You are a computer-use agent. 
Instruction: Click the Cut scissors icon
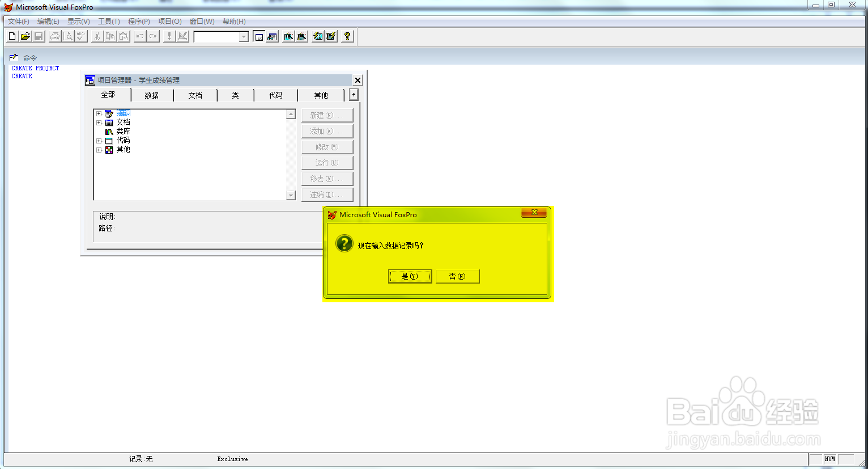click(x=97, y=36)
